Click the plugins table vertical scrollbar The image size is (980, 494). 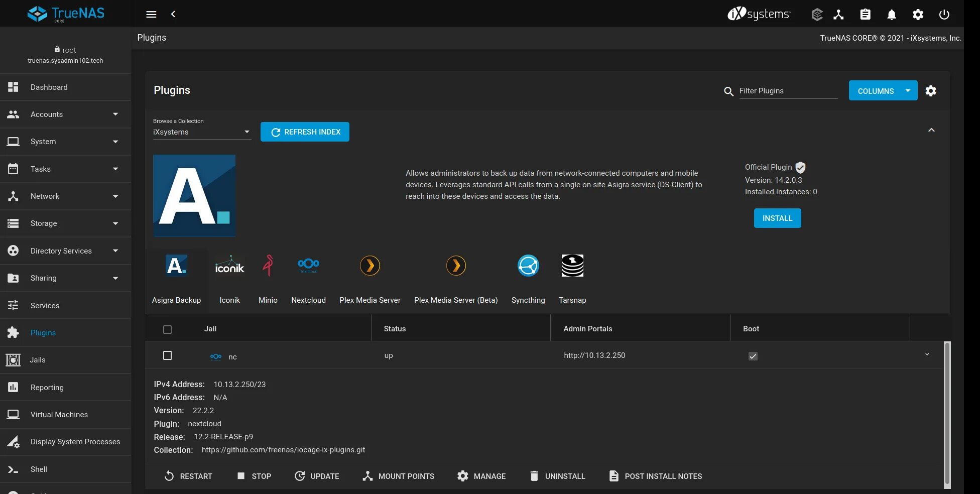tap(947, 414)
